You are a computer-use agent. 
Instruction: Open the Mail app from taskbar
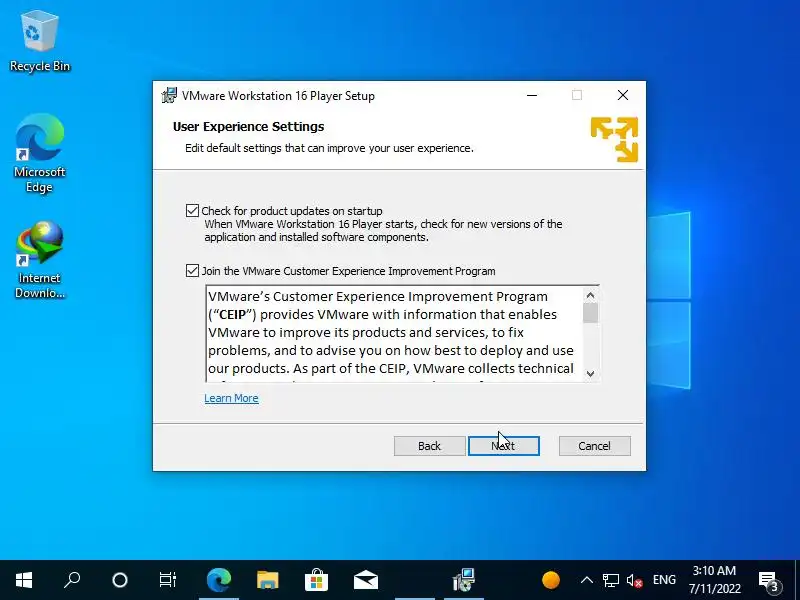366,580
